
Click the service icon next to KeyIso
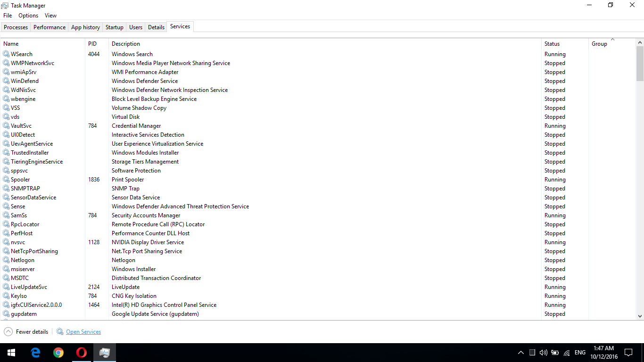[6, 296]
